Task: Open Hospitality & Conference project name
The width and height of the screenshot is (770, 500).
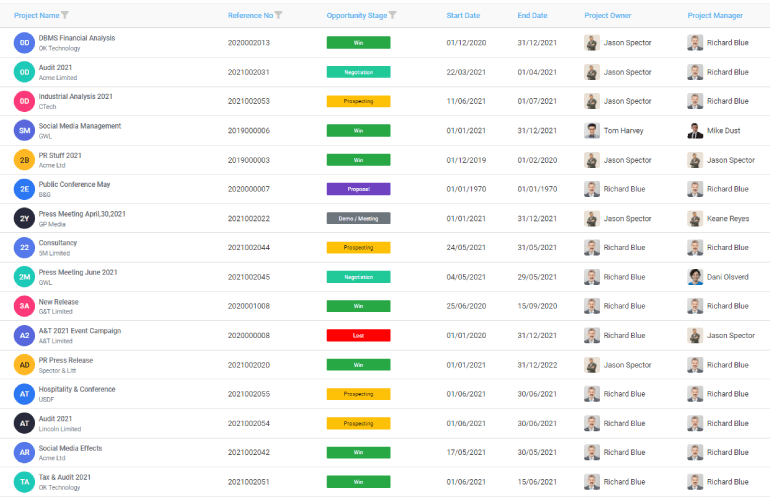Action: (77, 389)
